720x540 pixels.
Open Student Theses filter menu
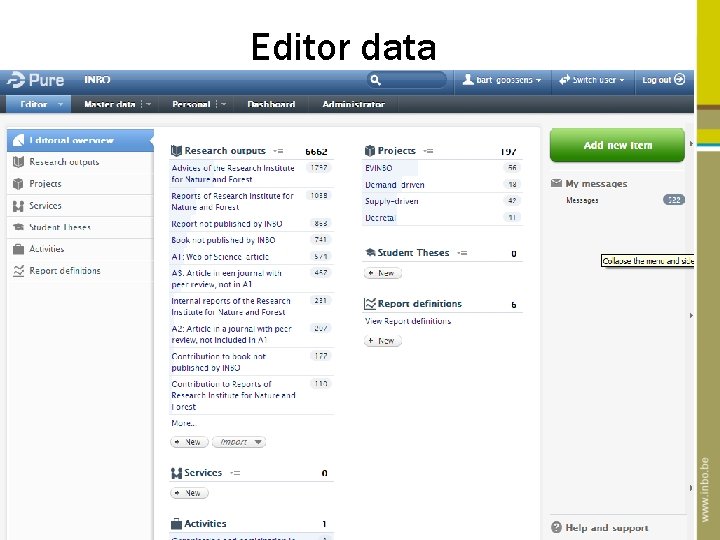point(462,253)
